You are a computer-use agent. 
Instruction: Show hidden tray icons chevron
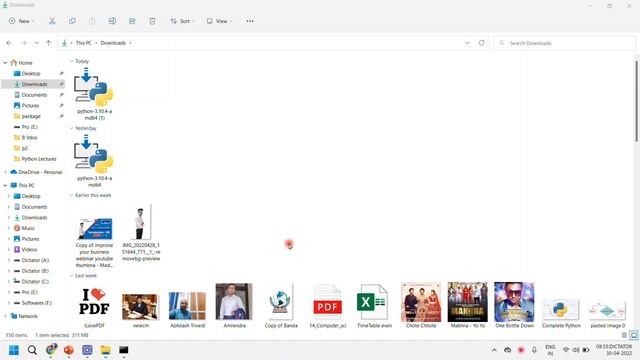[494, 350]
